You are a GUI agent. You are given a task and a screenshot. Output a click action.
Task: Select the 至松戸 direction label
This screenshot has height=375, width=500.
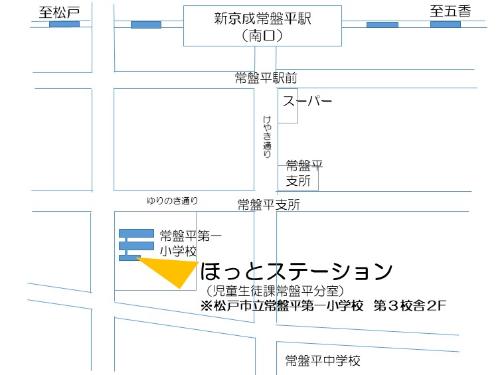[59, 12]
